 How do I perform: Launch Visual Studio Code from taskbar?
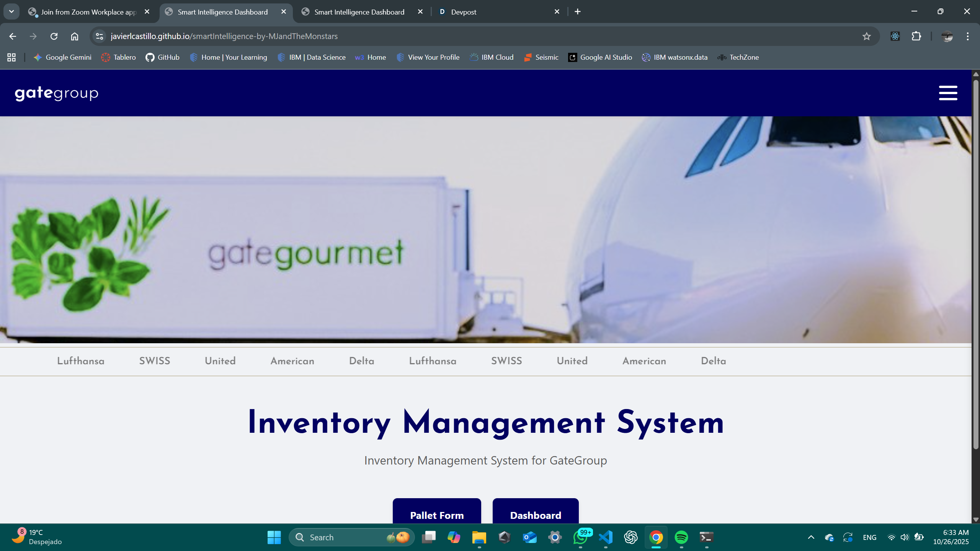point(606,537)
